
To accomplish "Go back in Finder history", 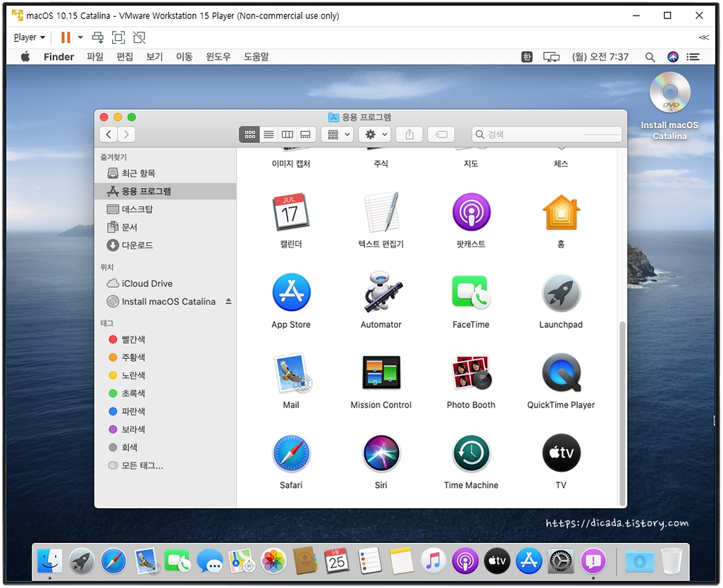I will pyautogui.click(x=109, y=135).
